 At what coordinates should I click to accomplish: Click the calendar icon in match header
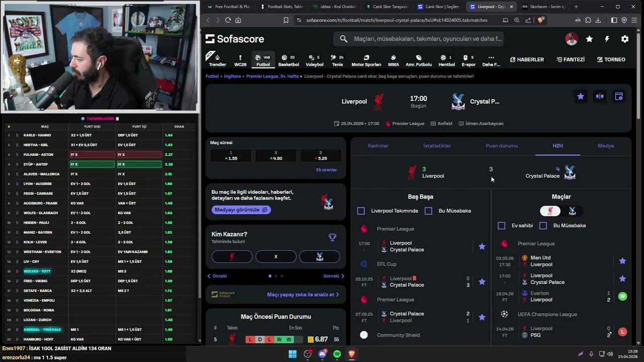(x=619, y=97)
